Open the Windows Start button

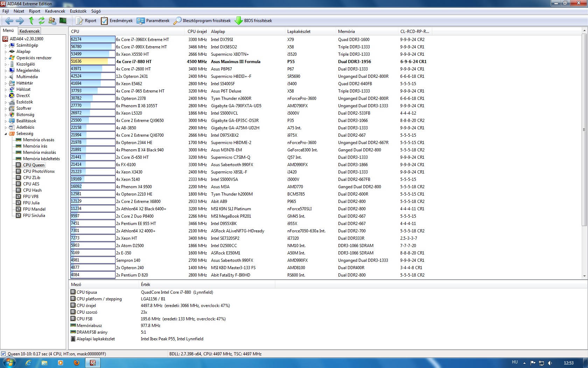tap(9, 363)
